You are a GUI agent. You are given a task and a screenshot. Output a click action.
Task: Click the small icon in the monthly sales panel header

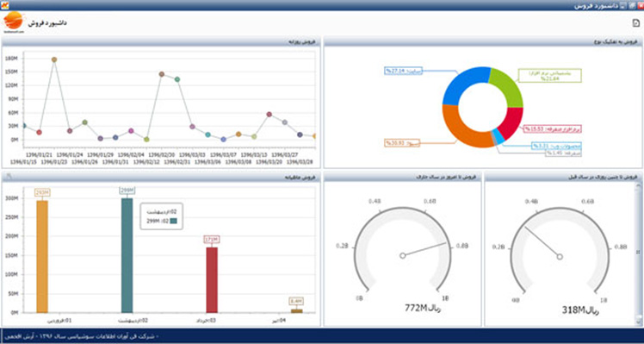9,177
